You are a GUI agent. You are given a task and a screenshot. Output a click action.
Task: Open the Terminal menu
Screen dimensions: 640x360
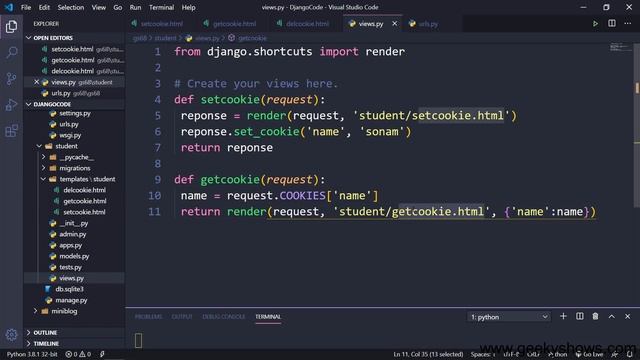click(161, 7)
